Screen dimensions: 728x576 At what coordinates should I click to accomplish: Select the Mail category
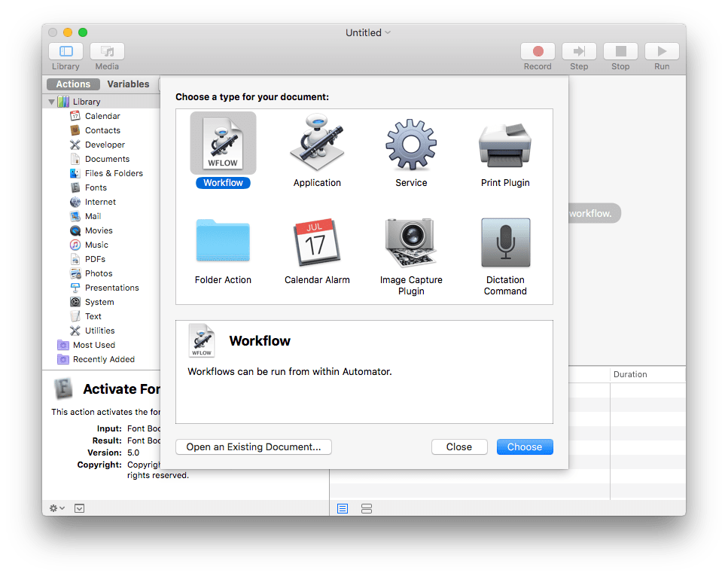93,216
